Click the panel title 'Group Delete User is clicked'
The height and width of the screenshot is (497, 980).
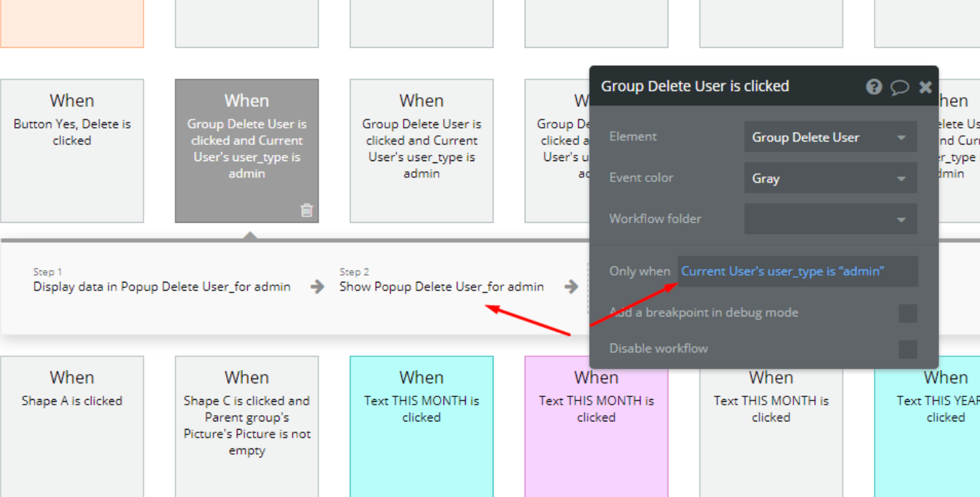(x=695, y=86)
